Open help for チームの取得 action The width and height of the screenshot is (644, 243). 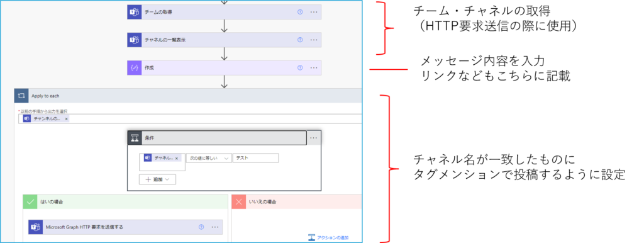300,13
